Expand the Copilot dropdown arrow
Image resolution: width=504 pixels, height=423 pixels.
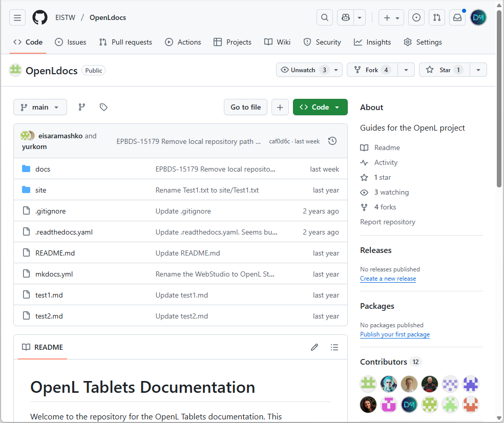tap(360, 17)
